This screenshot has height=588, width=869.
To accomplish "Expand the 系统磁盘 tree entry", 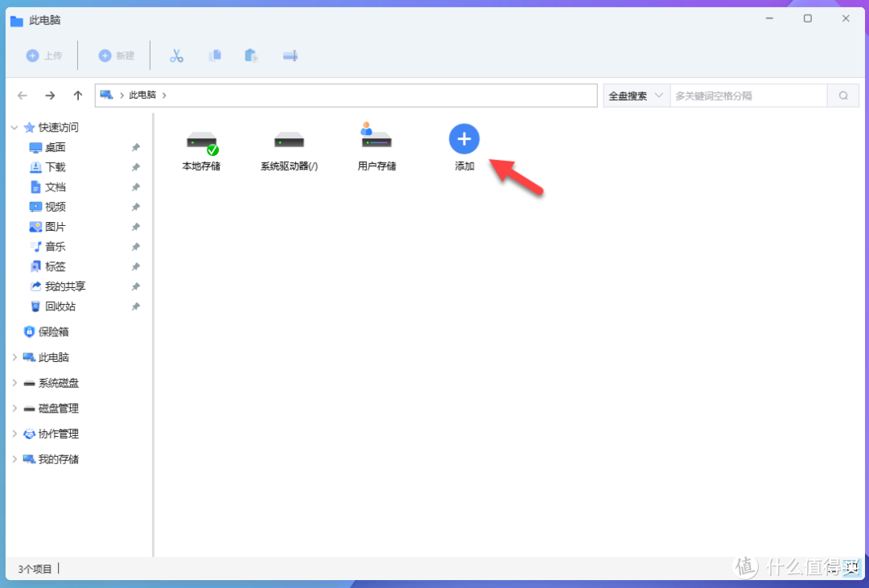I will [x=14, y=382].
